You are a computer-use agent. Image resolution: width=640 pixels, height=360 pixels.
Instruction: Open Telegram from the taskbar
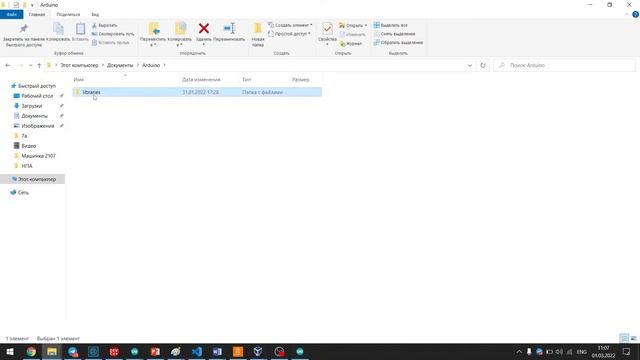click(73, 351)
